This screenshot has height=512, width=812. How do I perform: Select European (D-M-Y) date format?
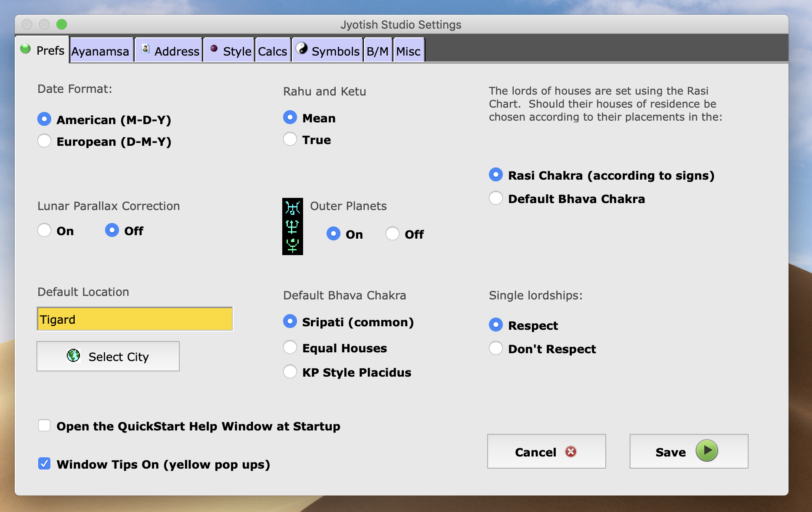(44, 141)
